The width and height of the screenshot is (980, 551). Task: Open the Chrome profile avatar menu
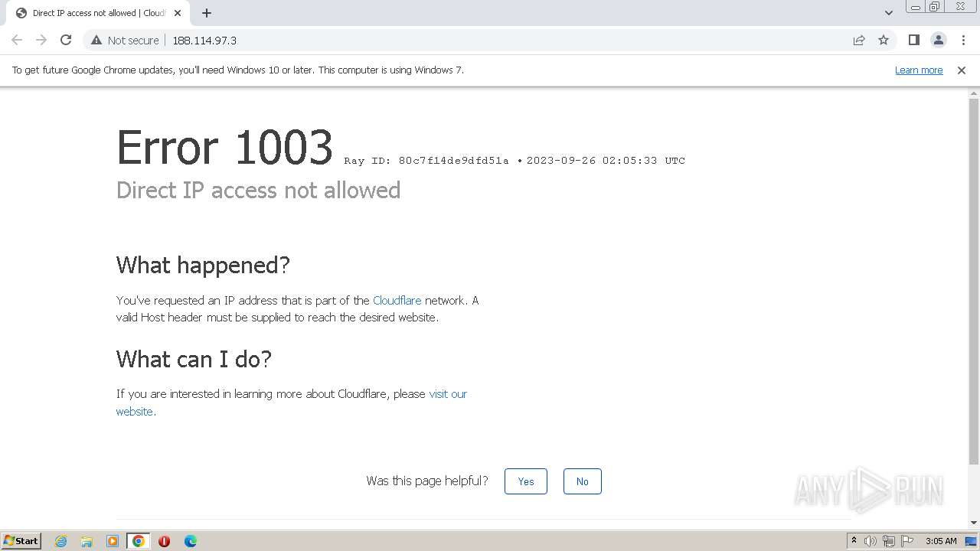click(x=939, y=41)
